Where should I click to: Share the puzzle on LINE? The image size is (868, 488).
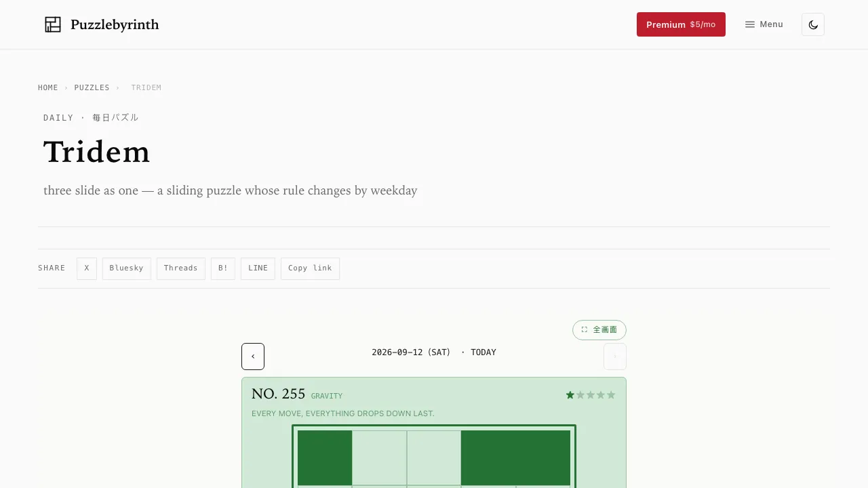click(x=258, y=268)
